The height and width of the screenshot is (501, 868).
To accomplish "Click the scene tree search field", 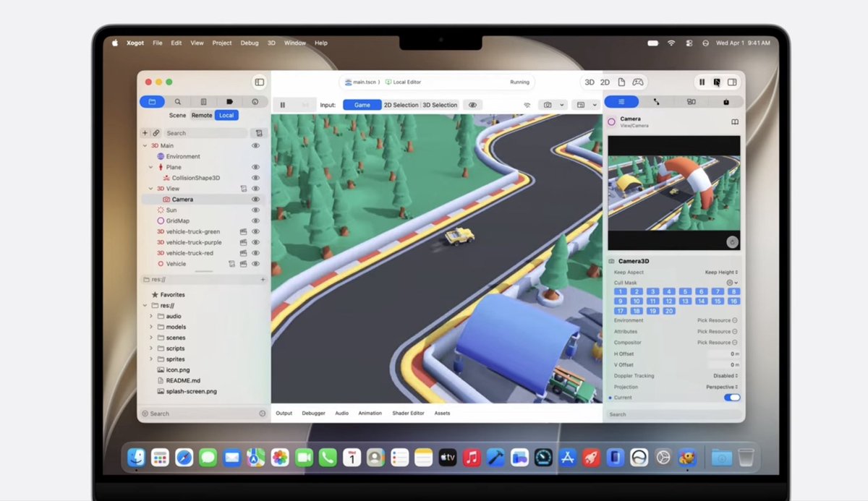I will [x=205, y=133].
